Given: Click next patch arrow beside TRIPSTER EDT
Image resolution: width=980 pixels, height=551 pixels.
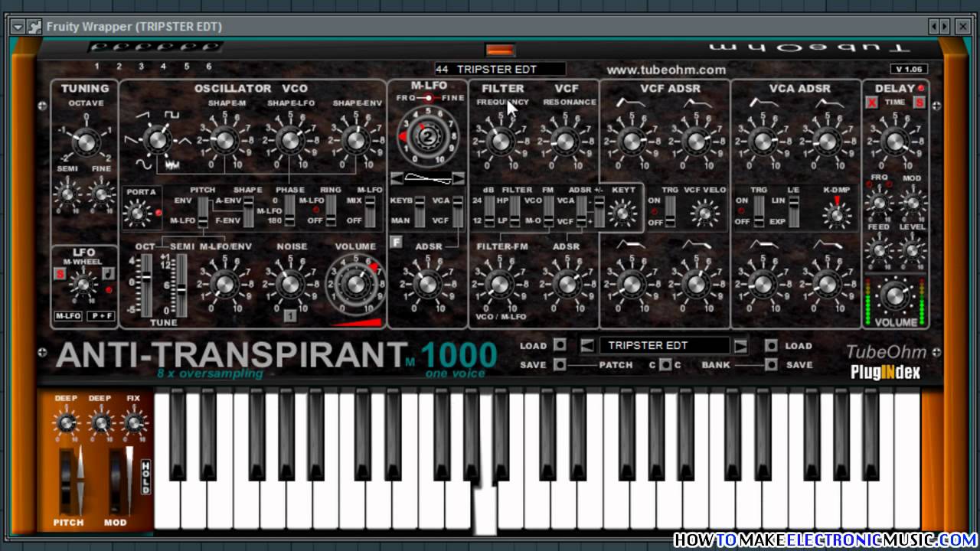Looking at the screenshot, I should coord(740,346).
